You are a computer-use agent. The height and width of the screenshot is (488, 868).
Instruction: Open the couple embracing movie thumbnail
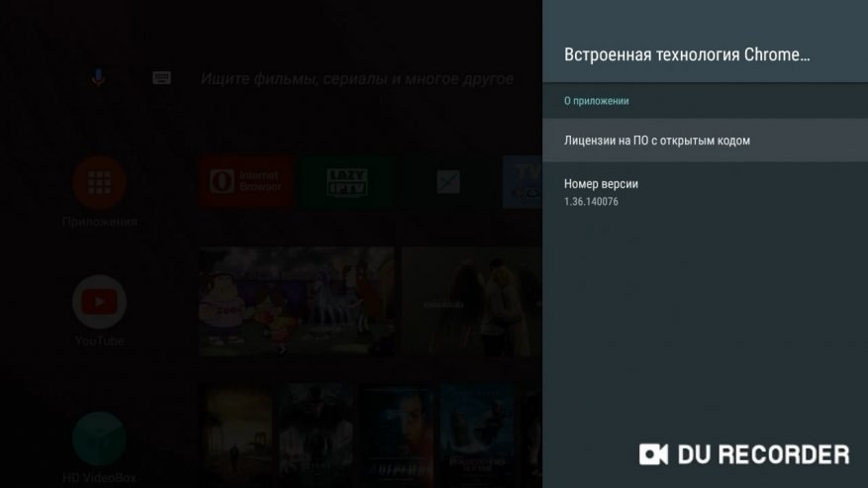tap(472, 301)
